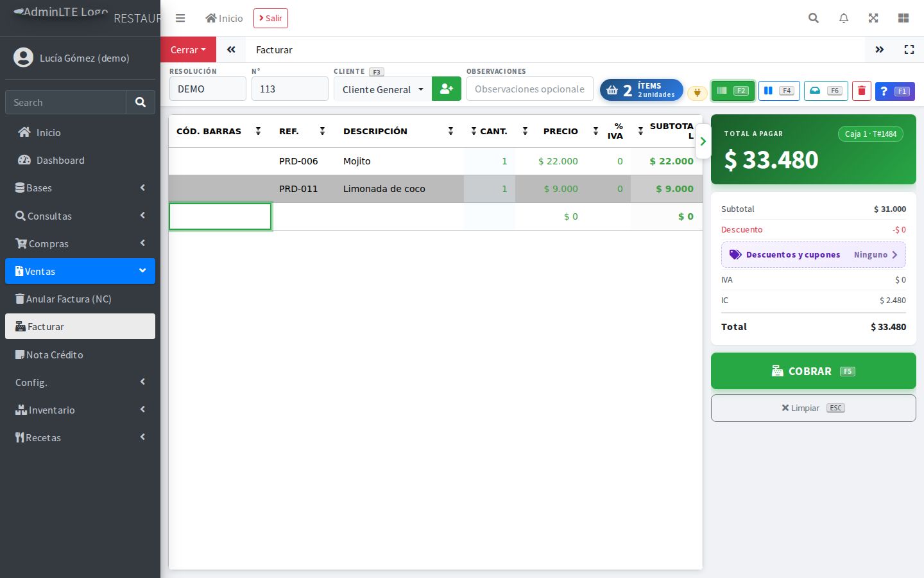This screenshot has width=924, height=578.
Task: Add a new client with the user-plus button
Action: coord(447,89)
